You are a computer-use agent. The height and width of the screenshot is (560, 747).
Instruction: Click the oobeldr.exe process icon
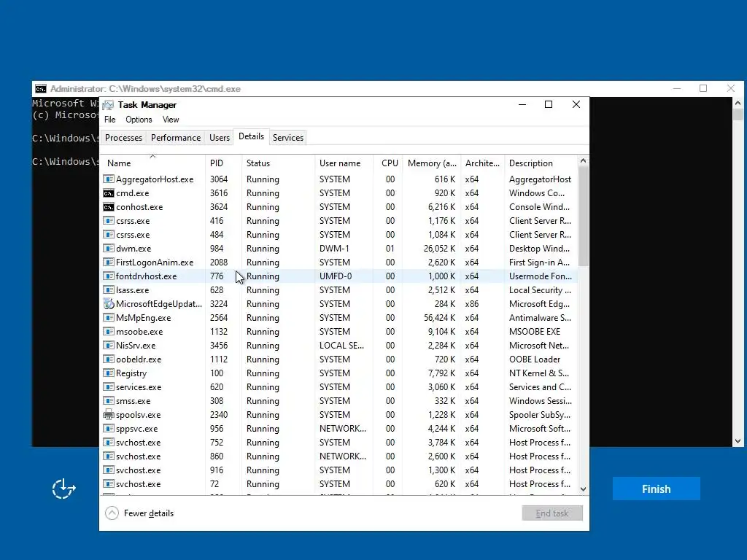tap(109, 359)
